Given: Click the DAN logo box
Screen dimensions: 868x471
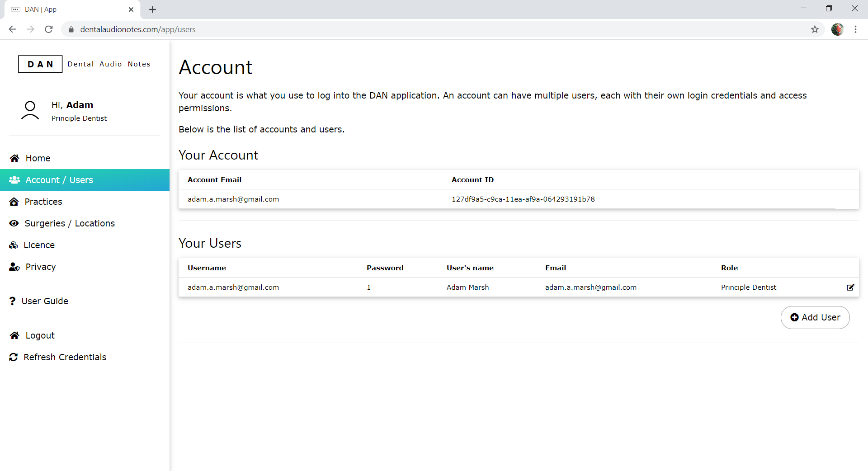Looking at the screenshot, I should (40, 64).
